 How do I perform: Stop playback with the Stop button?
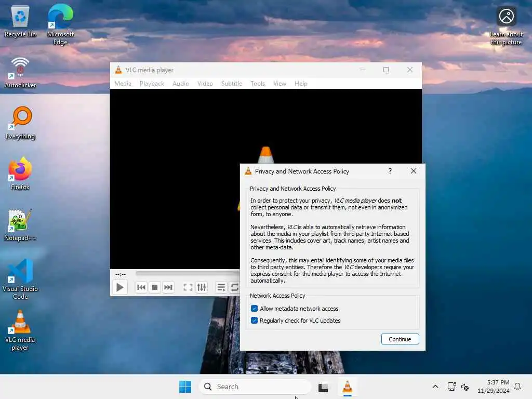(155, 287)
